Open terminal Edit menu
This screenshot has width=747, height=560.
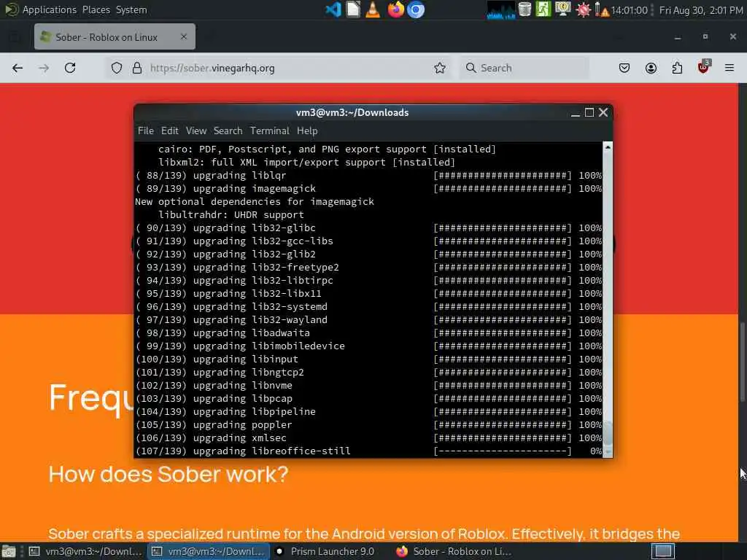point(169,131)
